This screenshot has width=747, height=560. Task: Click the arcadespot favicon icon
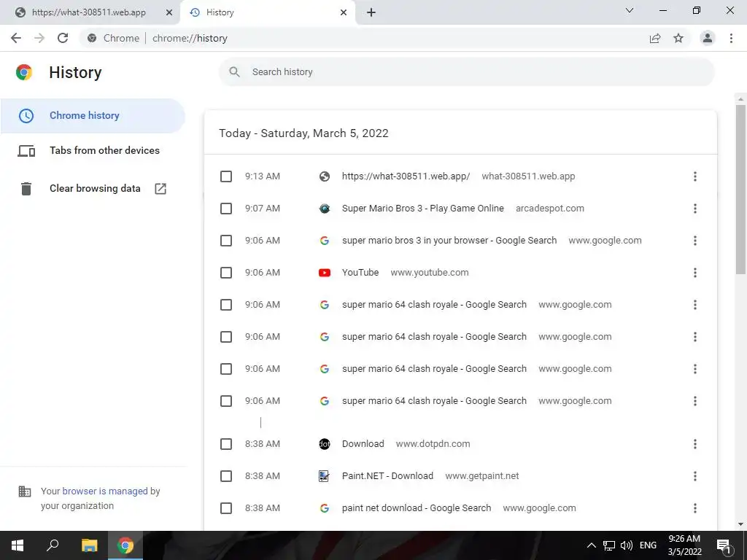click(325, 209)
